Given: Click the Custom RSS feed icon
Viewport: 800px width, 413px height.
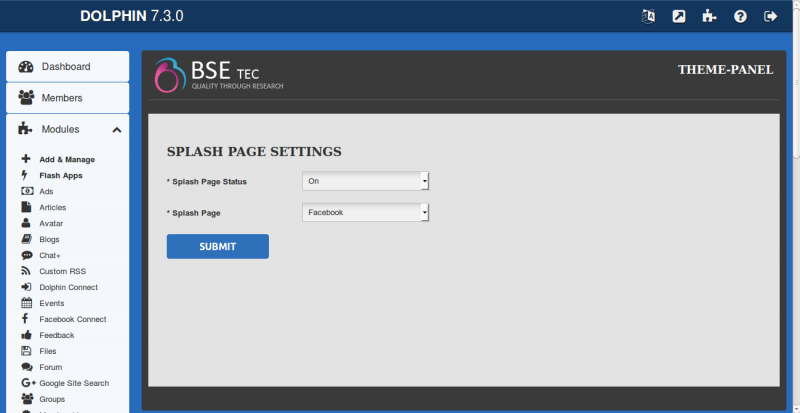Looking at the screenshot, I should coord(26,271).
